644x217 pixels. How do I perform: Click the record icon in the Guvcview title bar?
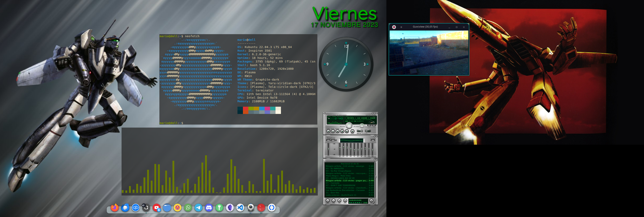tap(394, 27)
